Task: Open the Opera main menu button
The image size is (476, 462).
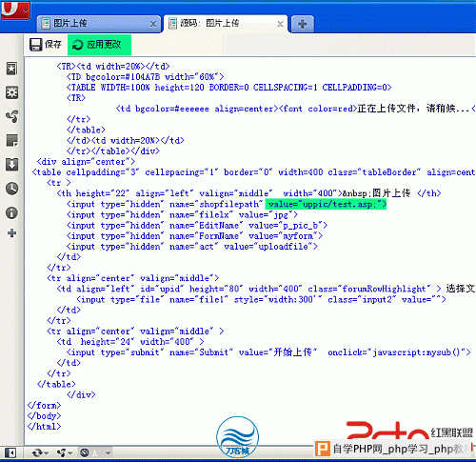Action: pyautogui.click(x=15, y=10)
